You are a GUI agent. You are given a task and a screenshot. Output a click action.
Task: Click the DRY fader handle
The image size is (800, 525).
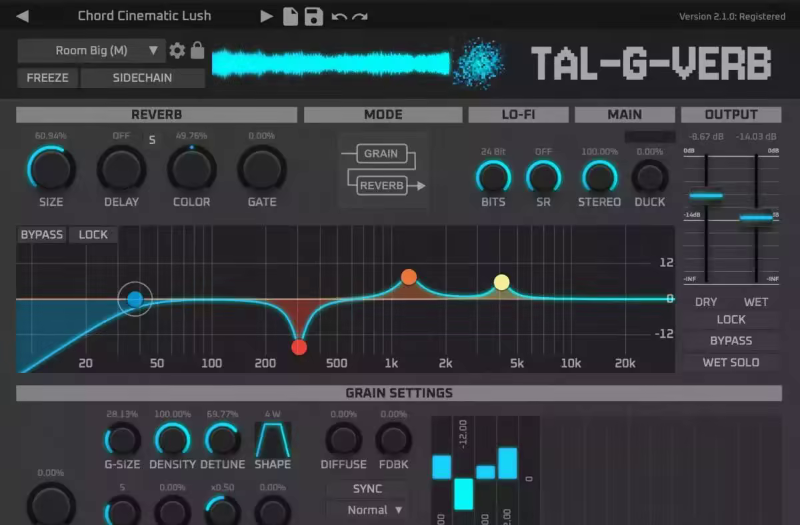[x=706, y=195]
